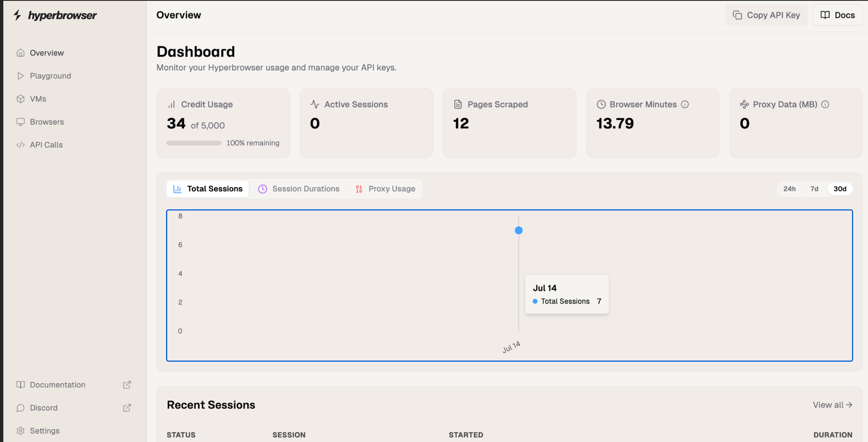Click the Jul 14 tooltip Total Sessions entry

pyautogui.click(x=567, y=301)
